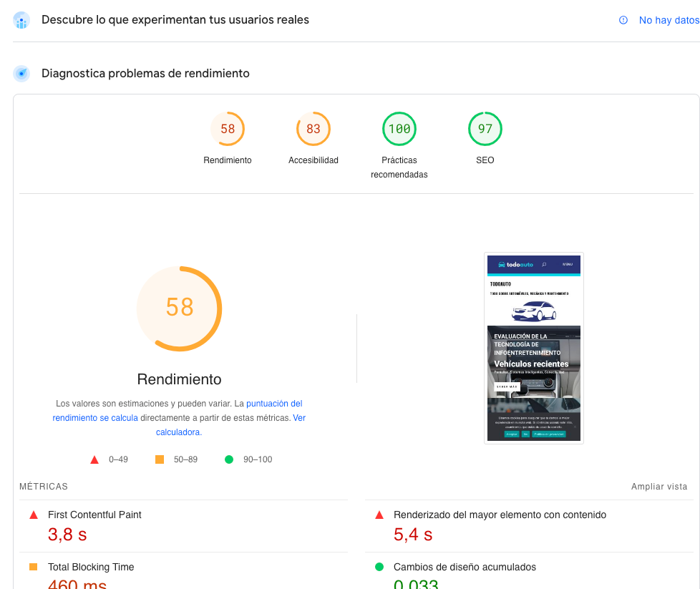
Task: Click Ampliar vista to expand metrics
Action: (x=659, y=486)
